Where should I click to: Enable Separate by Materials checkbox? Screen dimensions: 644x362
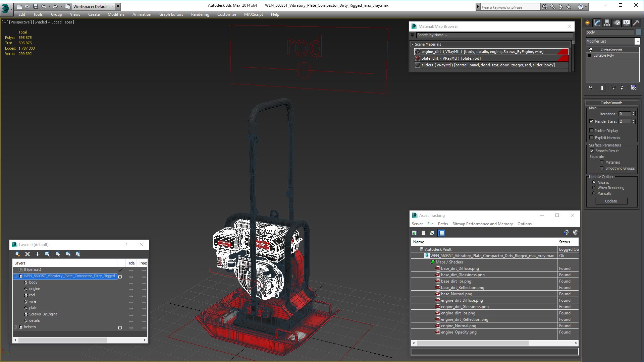pos(602,162)
